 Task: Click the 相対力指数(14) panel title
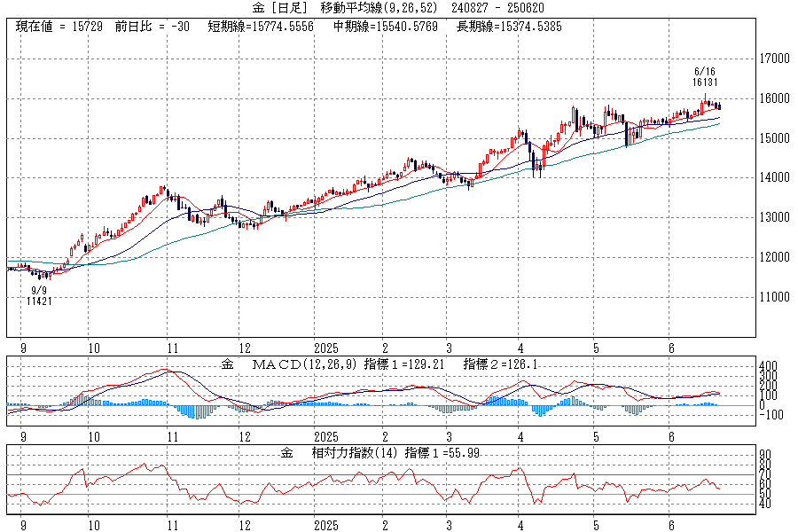tap(347, 453)
